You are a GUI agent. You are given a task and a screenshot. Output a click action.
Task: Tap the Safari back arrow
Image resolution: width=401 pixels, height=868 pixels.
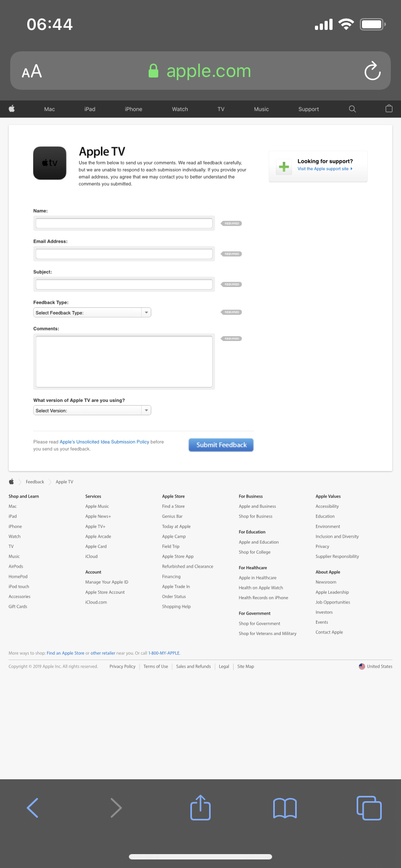coord(33,808)
